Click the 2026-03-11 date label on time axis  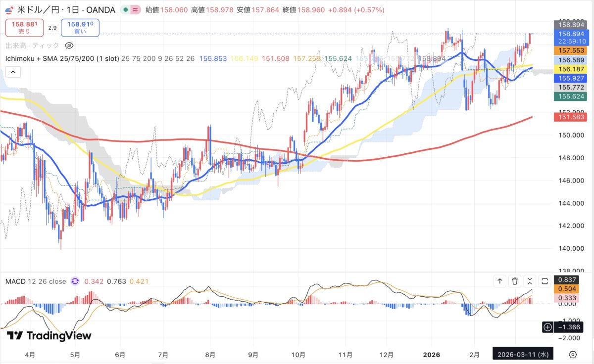coord(523,355)
